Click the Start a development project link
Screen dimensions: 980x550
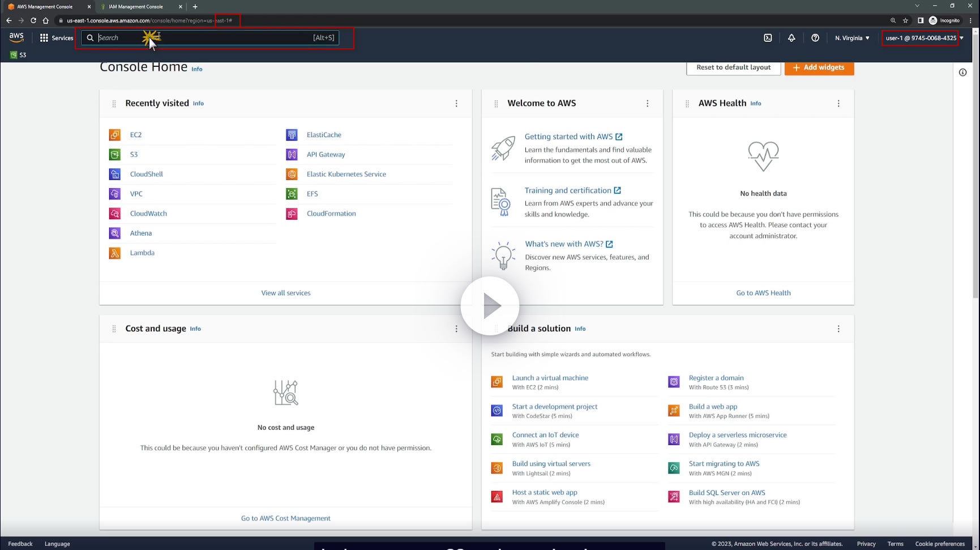click(555, 407)
